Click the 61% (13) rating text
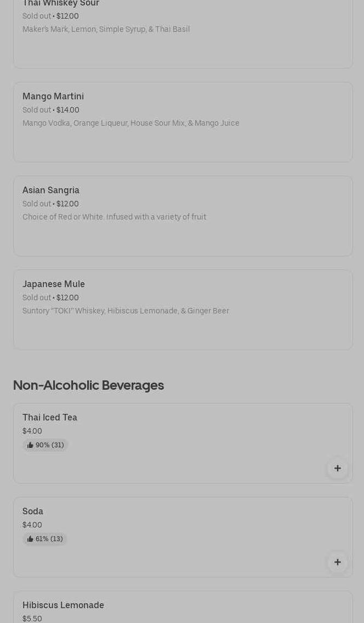 tap(49, 539)
